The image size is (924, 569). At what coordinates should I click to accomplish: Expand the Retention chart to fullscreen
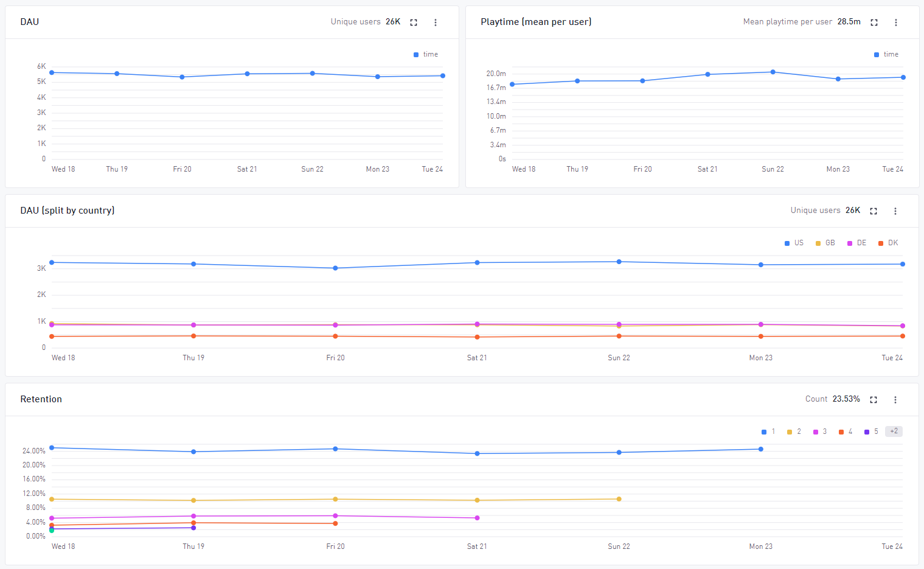(x=874, y=400)
